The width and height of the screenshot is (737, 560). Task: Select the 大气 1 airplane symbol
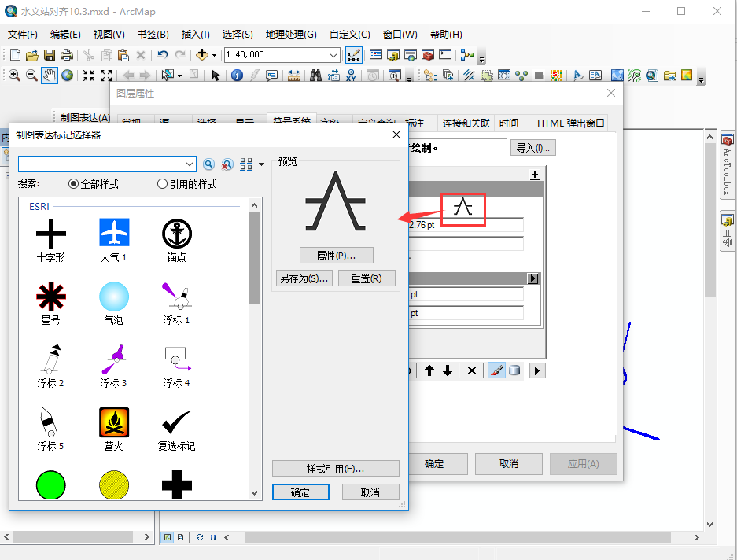114,240
